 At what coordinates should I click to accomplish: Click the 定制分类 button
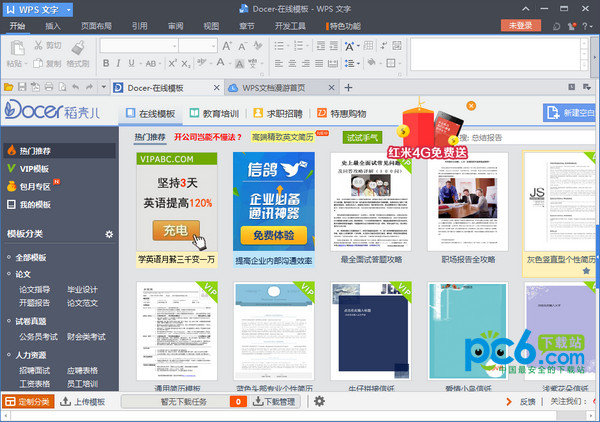(28, 401)
